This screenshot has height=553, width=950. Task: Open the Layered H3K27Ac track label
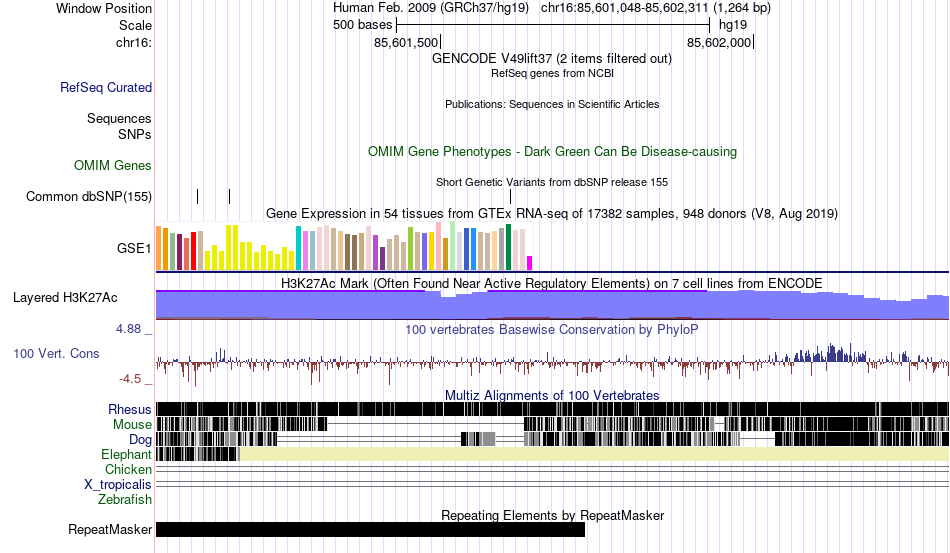(x=65, y=297)
